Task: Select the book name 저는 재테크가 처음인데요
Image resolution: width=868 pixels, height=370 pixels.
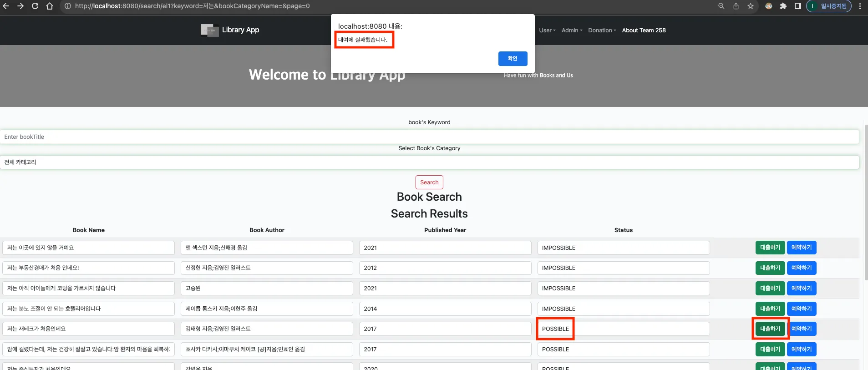Action: click(88, 329)
